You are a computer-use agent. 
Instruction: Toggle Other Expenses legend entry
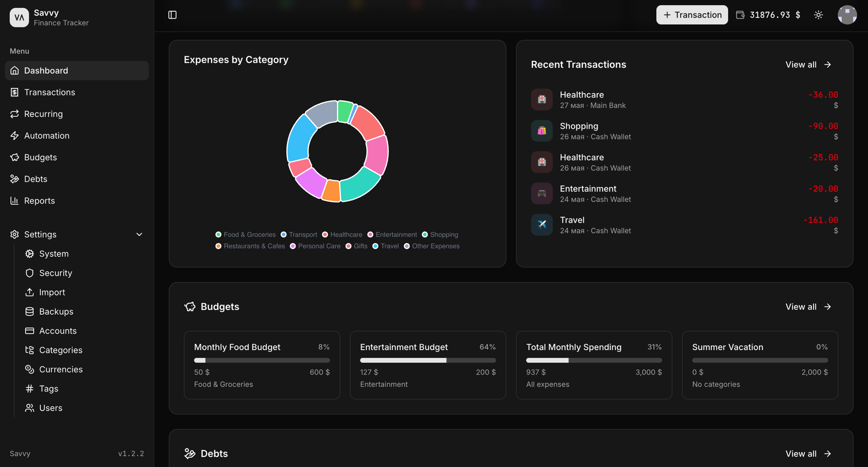pyautogui.click(x=432, y=246)
